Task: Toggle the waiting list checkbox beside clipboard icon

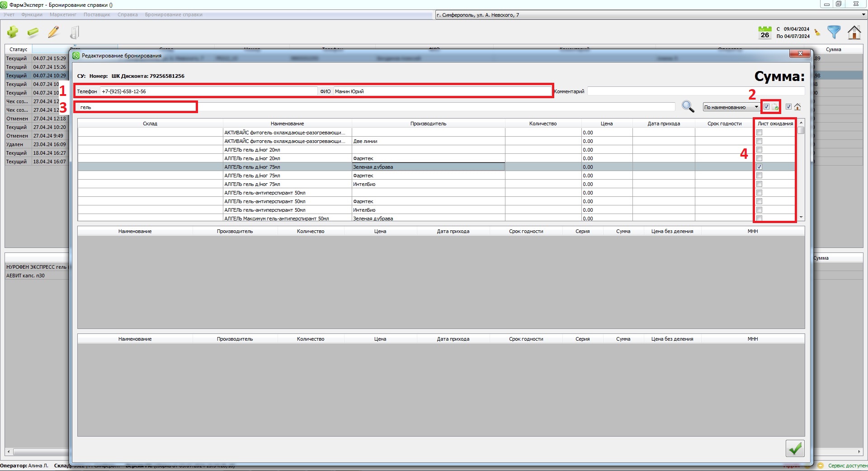Action: 767,107
